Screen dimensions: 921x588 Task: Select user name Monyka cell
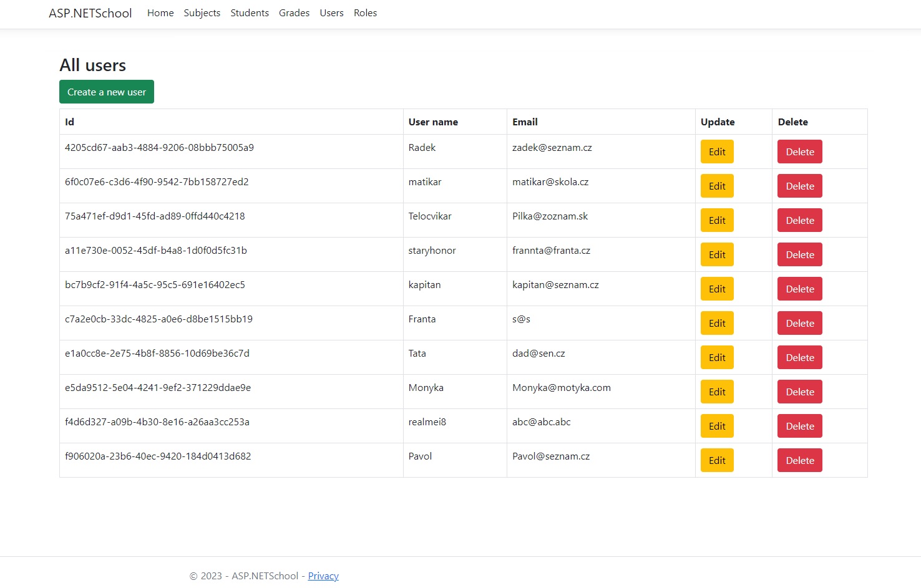point(455,392)
